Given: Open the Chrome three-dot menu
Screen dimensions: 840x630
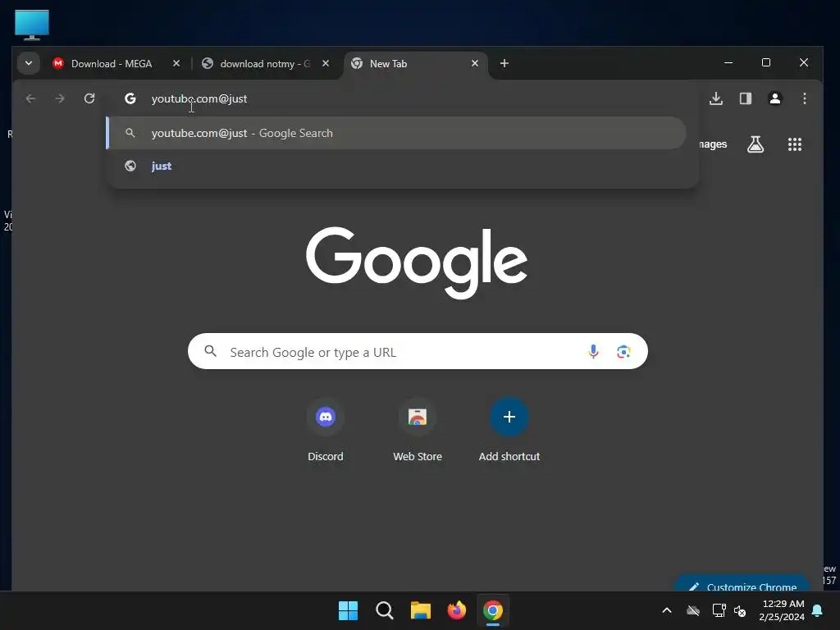Looking at the screenshot, I should [x=805, y=98].
